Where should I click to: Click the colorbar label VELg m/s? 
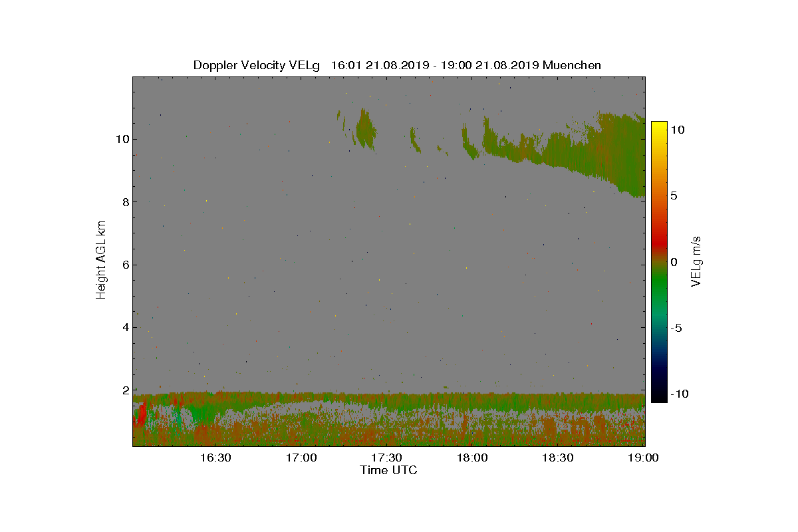click(x=696, y=261)
